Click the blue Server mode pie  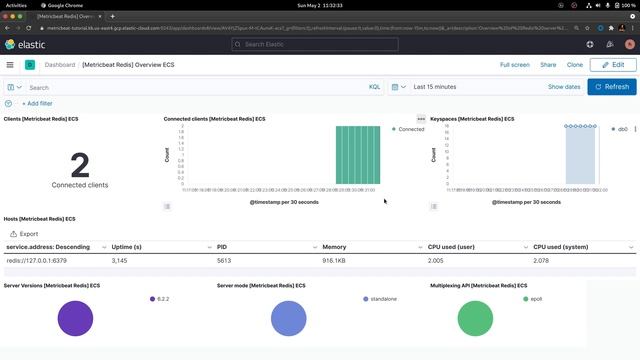coord(289,318)
